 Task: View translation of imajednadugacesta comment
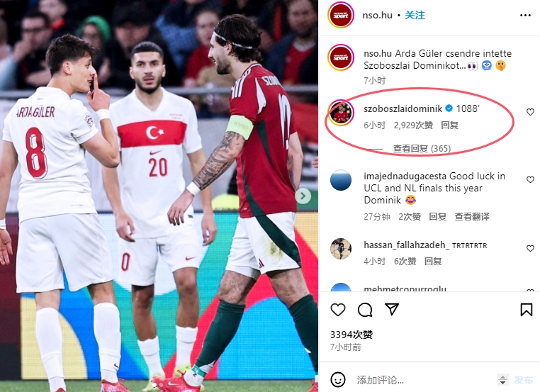pyautogui.click(x=472, y=217)
